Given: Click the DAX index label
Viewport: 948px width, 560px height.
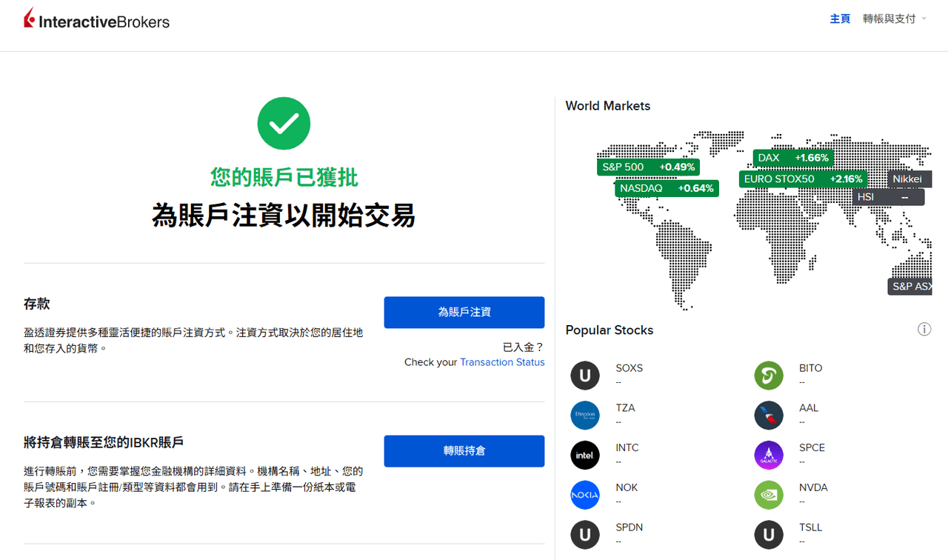Looking at the screenshot, I should click(x=794, y=158).
